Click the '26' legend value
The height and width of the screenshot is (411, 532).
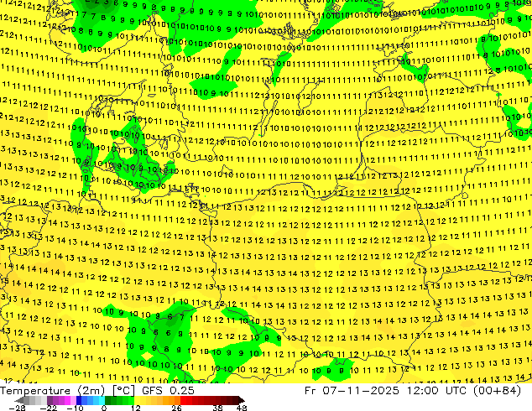[x=176, y=408]
